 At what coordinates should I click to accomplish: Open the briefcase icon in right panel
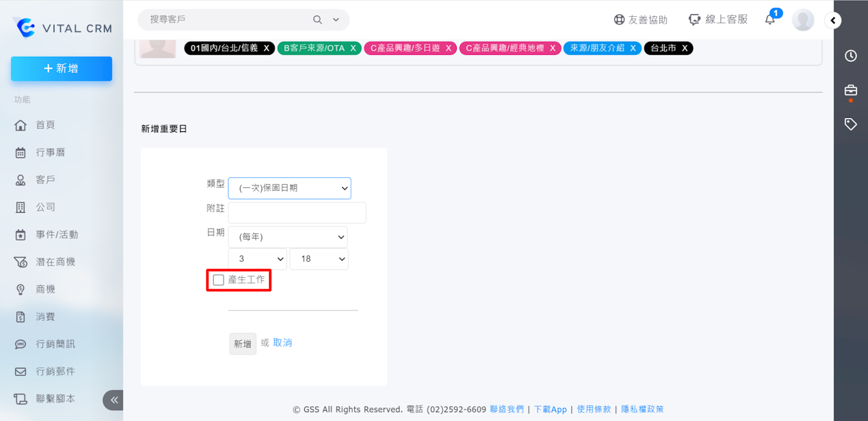[851, 90]
